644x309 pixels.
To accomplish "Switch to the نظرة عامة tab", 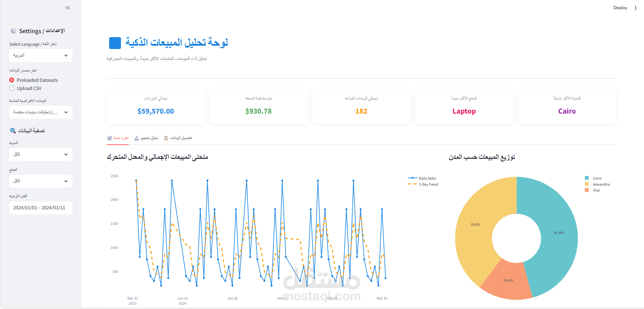I will [118, 138].
